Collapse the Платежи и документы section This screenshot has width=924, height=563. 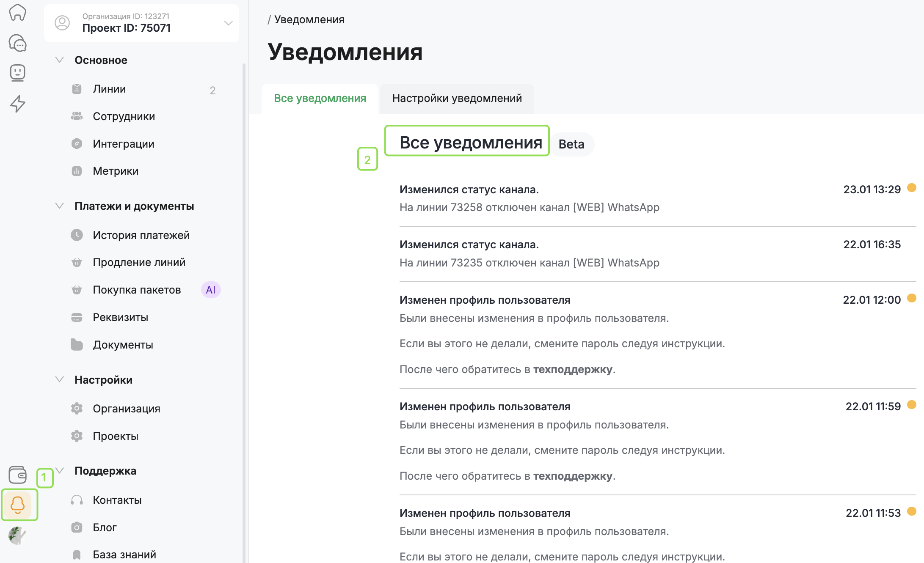click(60, 206)
